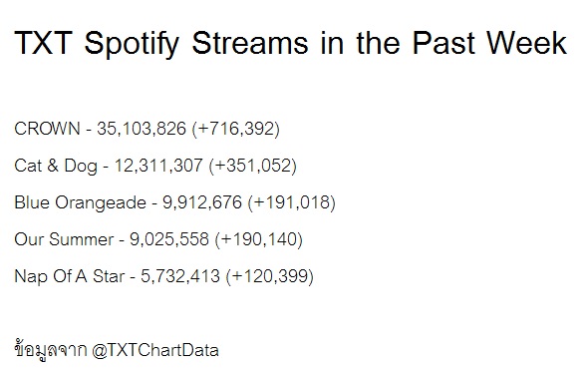Select the CROWN song name
This screenshot has width=588, height=369.
click(x=47, y=129)
